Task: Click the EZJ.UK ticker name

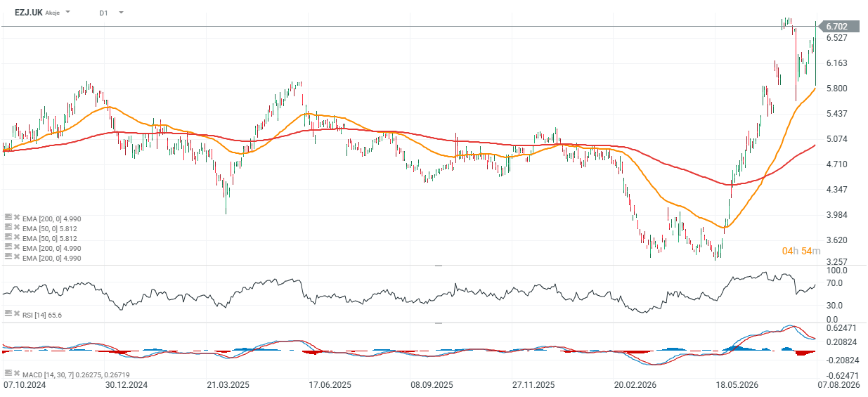Action: coord(29,13)
